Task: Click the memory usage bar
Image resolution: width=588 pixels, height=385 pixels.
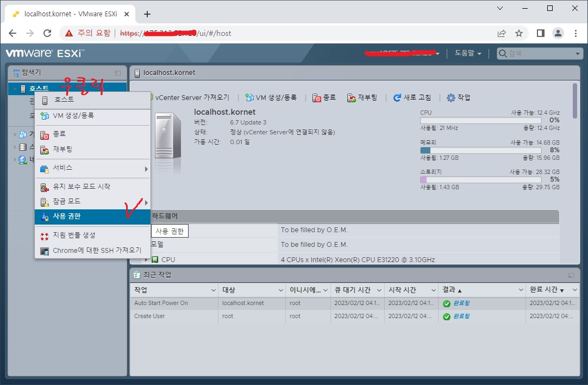Action: pyautogui.click(x=481, y=150)
